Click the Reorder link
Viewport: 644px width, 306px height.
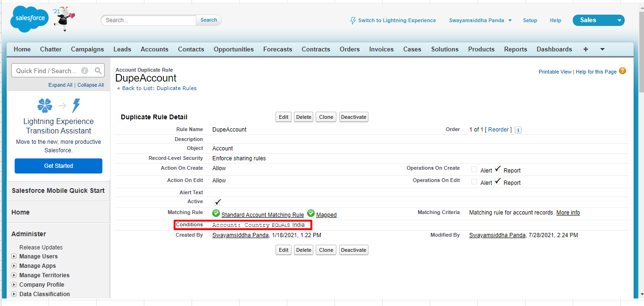point(498,130)
